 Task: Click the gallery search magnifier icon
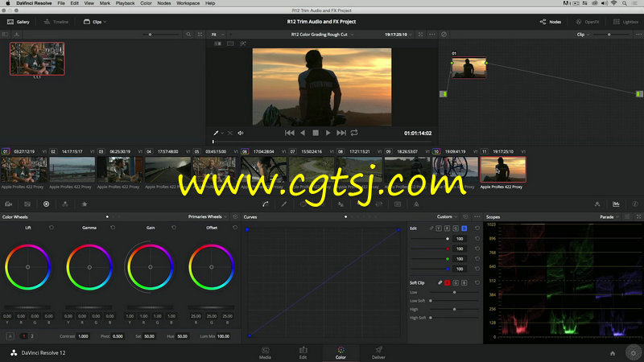(188, 35)
